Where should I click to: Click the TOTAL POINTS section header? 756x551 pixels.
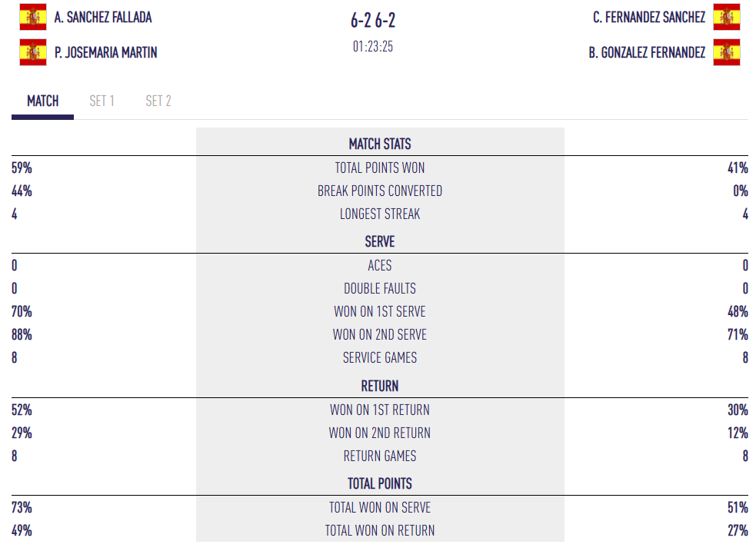click(380, 483)
